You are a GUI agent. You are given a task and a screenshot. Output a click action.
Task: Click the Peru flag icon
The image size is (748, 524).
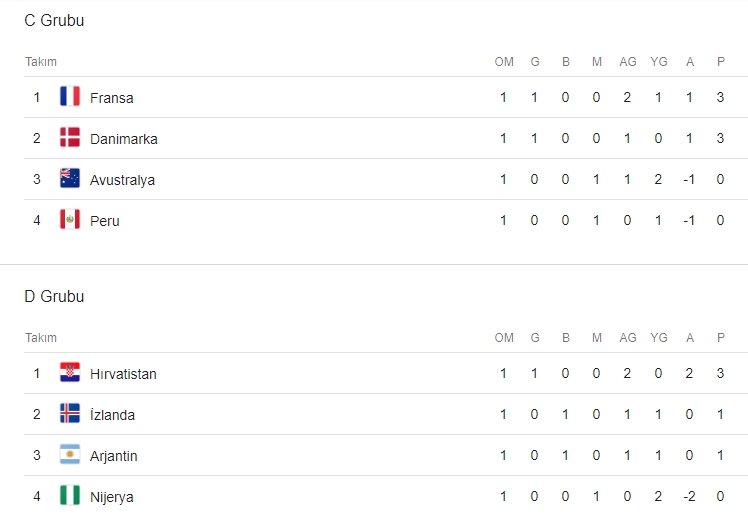coord(70,220)
